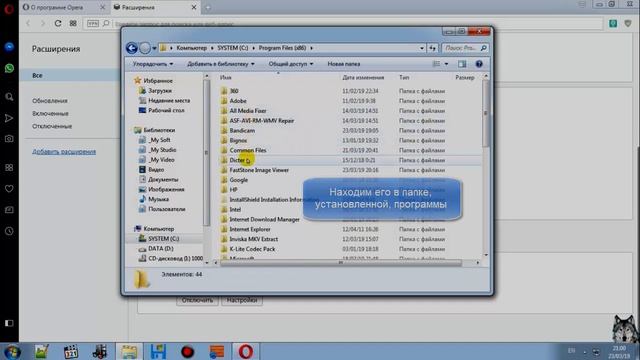640x360 pixels.
Task: Click refresh icon beside Explorer address bar
Action: click(x=432, y=48)
